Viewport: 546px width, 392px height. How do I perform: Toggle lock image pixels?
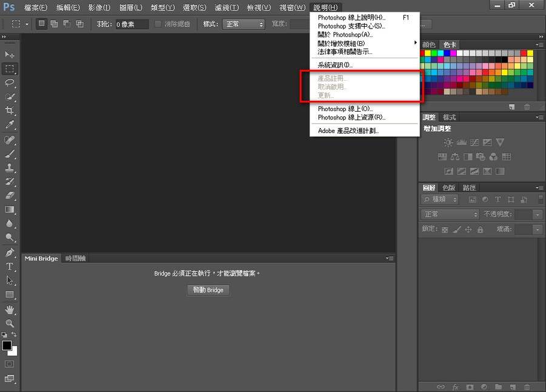coord(457,229)
